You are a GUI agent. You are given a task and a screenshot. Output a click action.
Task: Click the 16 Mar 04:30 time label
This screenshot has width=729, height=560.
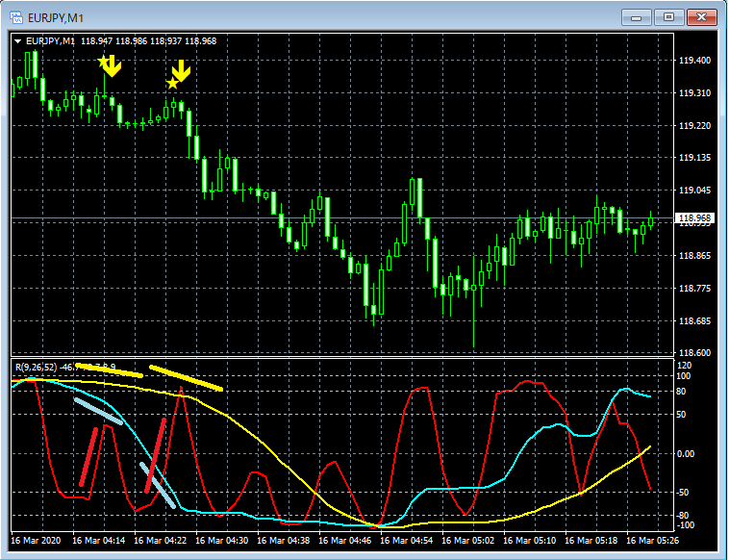pos(222,541)
